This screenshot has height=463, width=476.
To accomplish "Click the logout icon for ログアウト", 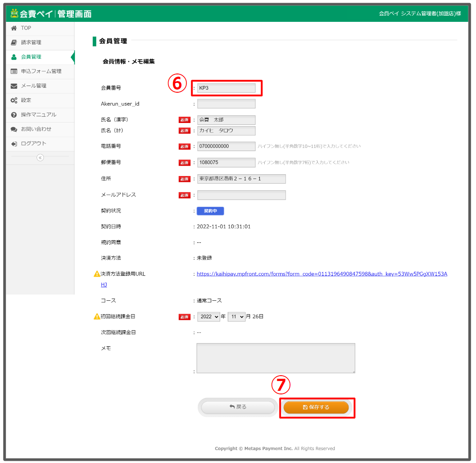I will 14,143.
